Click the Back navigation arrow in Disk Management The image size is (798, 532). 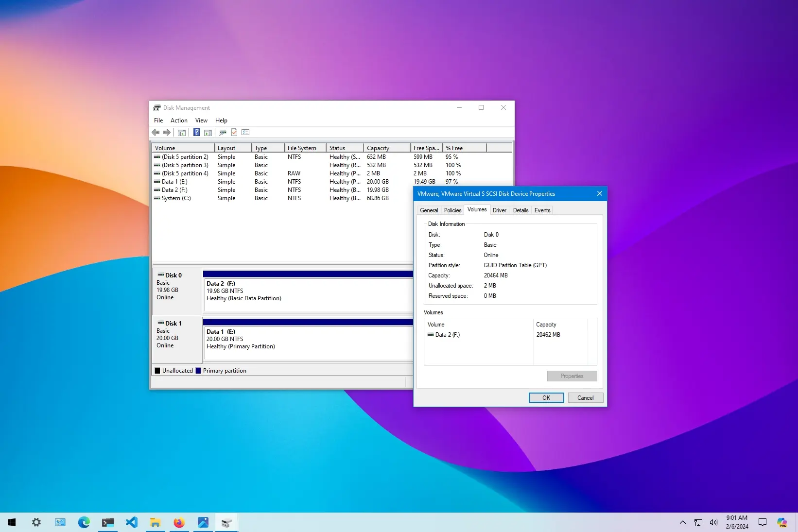tap(156, 132)
